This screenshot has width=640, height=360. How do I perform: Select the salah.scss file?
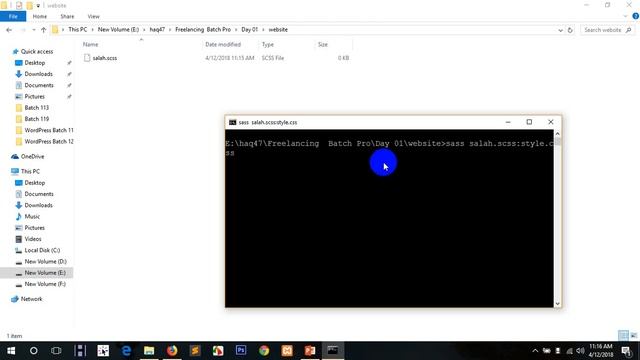pyautogui.click(x=104, y=58)
